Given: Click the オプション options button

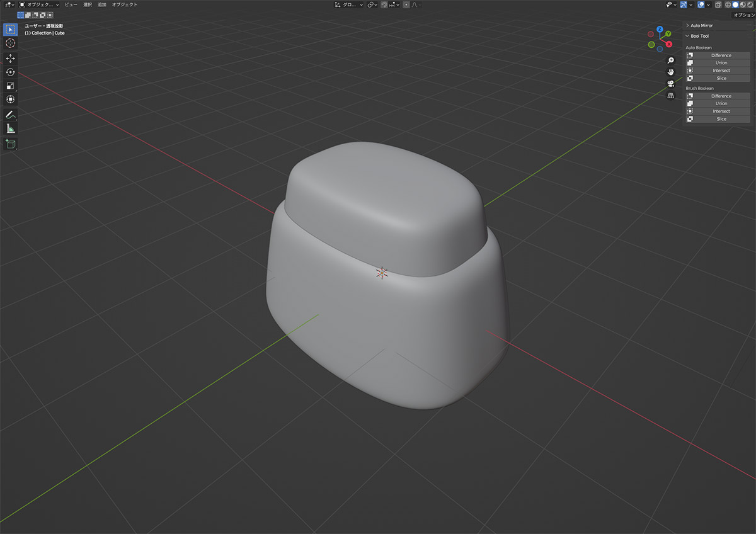Looking at the screenshot, I should pos(743,14).
